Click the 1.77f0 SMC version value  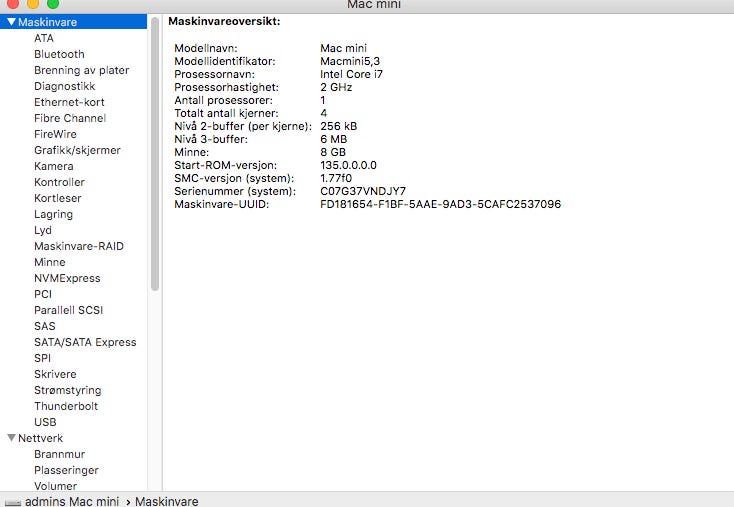coord(336,178)
